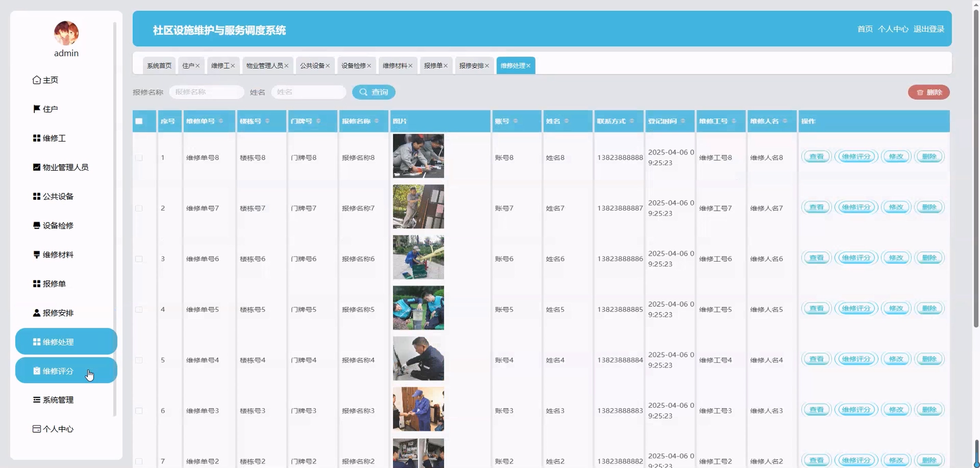The width and height of the screenshot is (980, 468).
Task: Click the chart icon beside 物业管理人员
Action: (x=37, y=167)
